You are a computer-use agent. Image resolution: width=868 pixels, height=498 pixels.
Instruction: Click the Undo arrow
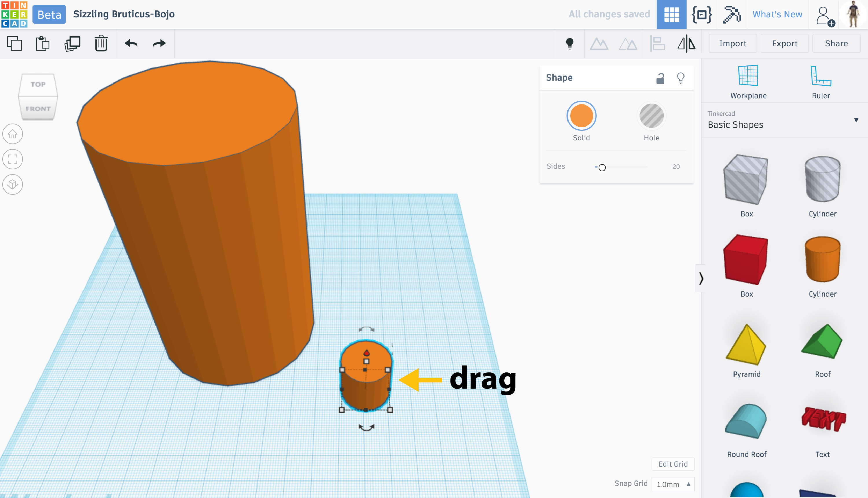[x=131, y=43]
